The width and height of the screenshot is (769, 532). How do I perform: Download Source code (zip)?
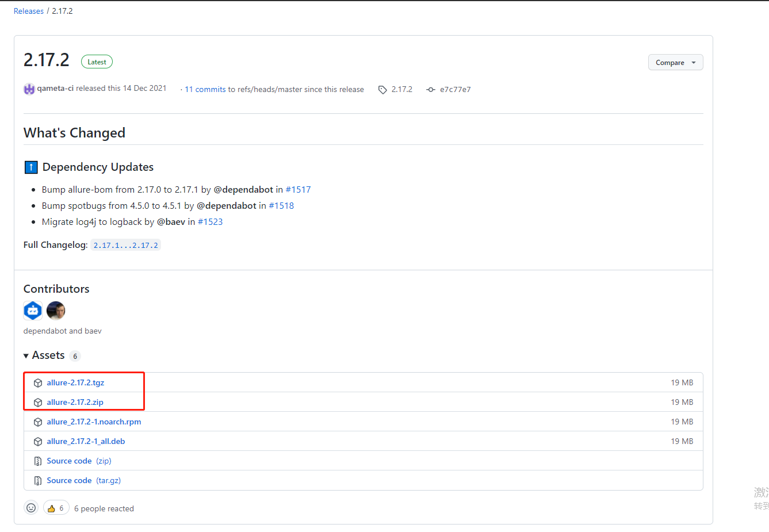[x=79, y=461]
